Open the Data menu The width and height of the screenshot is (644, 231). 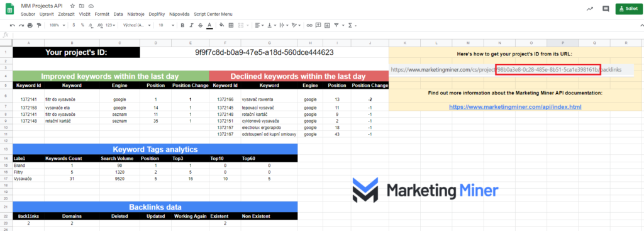[x=118, y=14]
